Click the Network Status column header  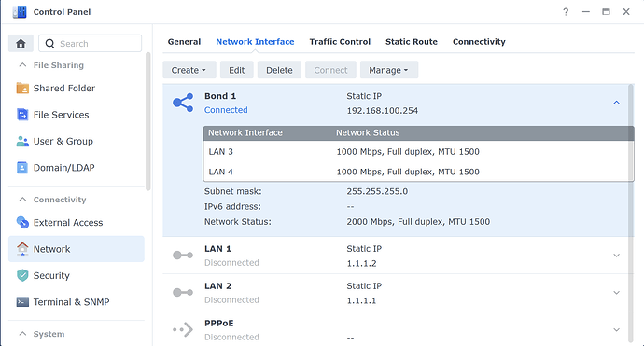pyautogui.click(x=368, y=132)
